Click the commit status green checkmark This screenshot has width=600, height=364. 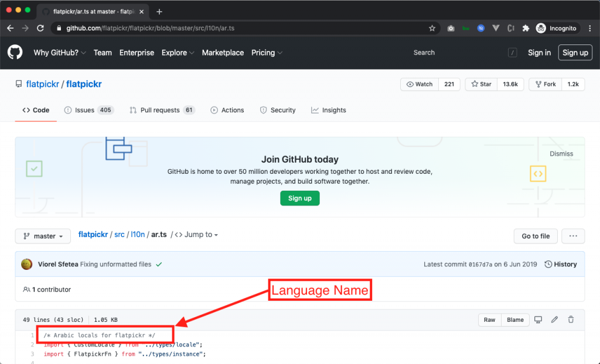point(159,264)
